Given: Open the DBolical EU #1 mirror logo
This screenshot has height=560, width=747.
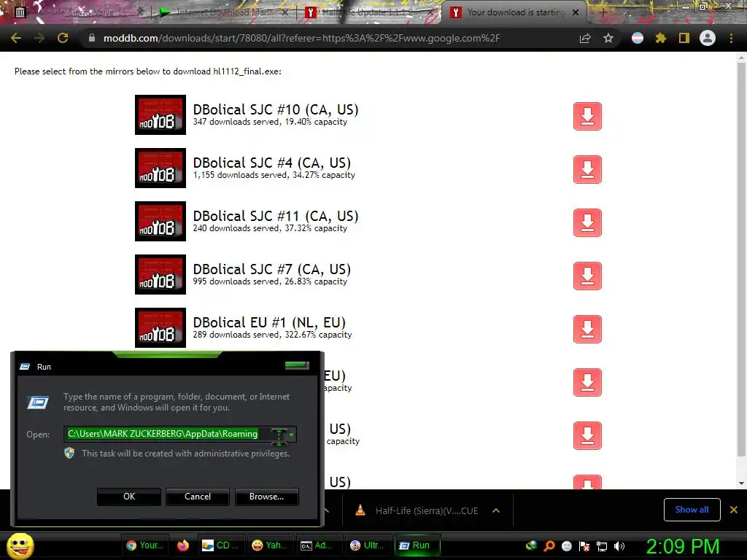Looking at the screenshot, I should click(160, 328).
